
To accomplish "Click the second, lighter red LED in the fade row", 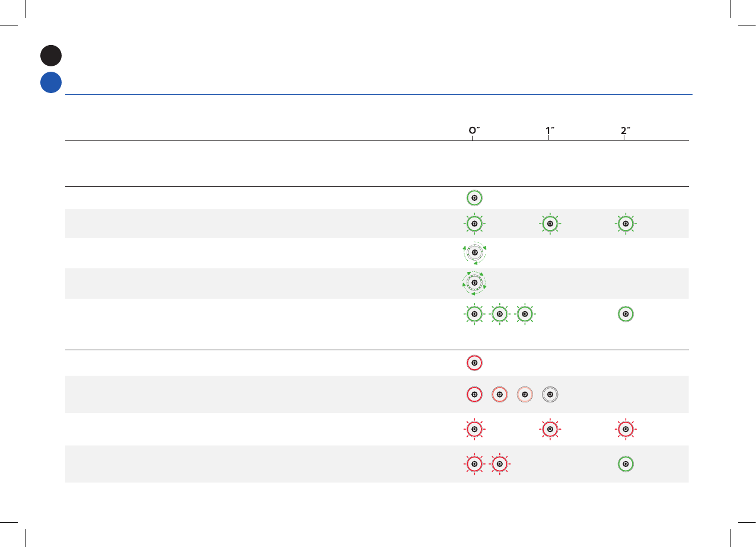I will click(x=499, y=394).
